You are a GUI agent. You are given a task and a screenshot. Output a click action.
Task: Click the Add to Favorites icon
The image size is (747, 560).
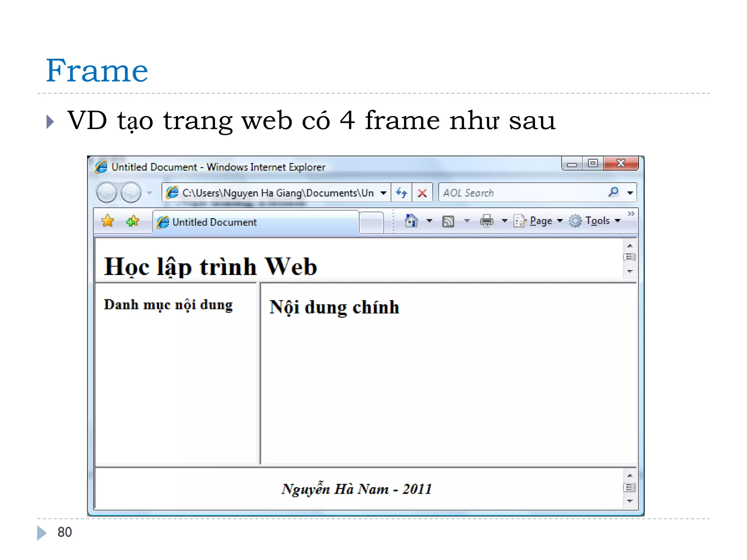[x=132, y=221]
